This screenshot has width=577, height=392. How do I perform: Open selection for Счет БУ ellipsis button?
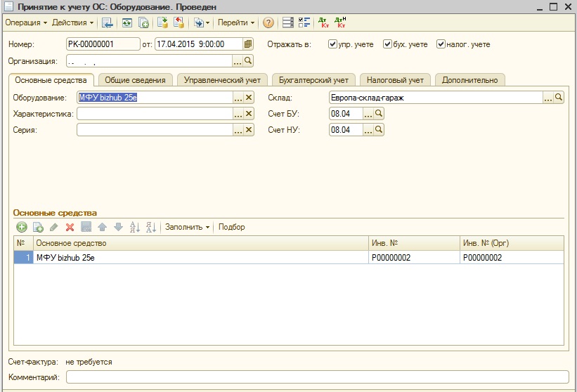(x=368, y=114)
